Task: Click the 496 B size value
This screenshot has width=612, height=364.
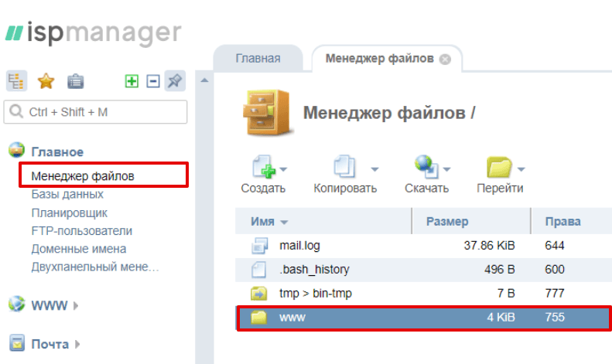Action: pyautogui.click(x=500, y=269)
